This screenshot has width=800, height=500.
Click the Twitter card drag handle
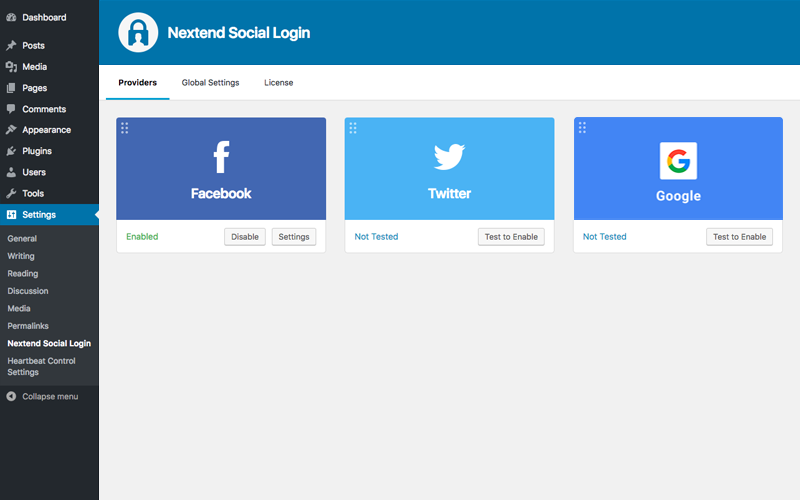click(x=353, y=128)
